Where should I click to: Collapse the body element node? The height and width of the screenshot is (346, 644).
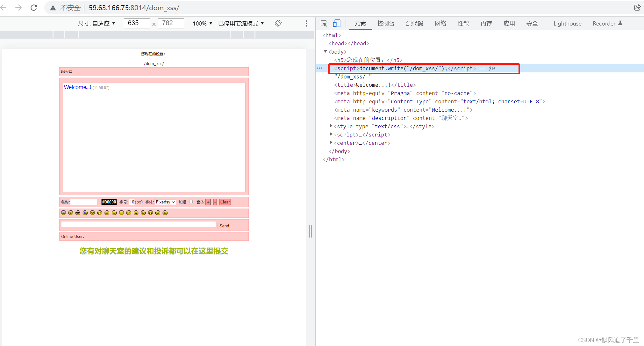tap(325, 51)
